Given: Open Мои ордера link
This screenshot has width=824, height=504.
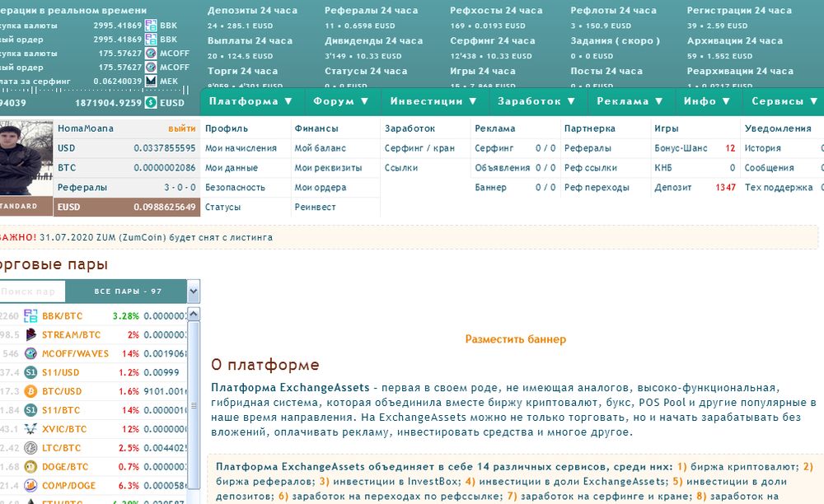Looking at the screenshot, I should pos(320,188).
